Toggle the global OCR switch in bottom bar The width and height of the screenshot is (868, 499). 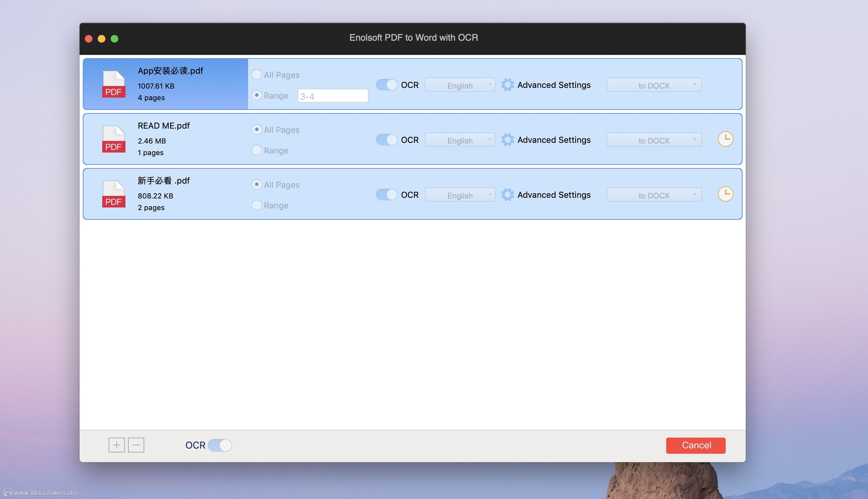tap(220, 445)
